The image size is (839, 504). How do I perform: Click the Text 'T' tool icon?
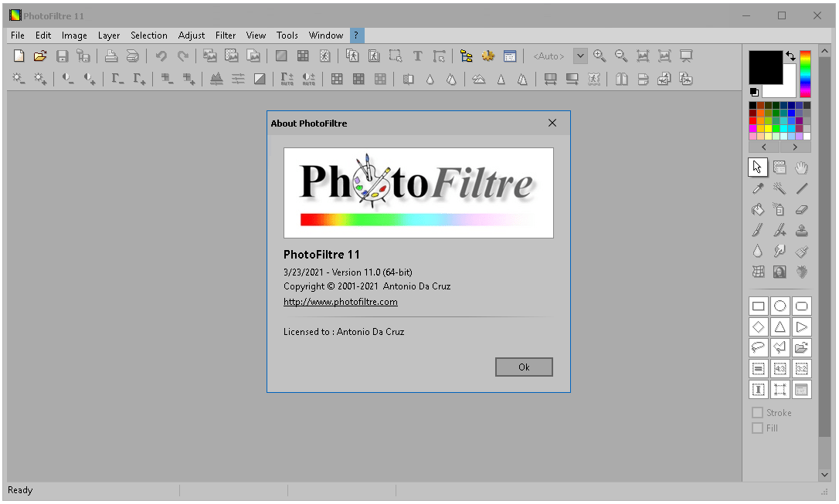coord(417,56)
